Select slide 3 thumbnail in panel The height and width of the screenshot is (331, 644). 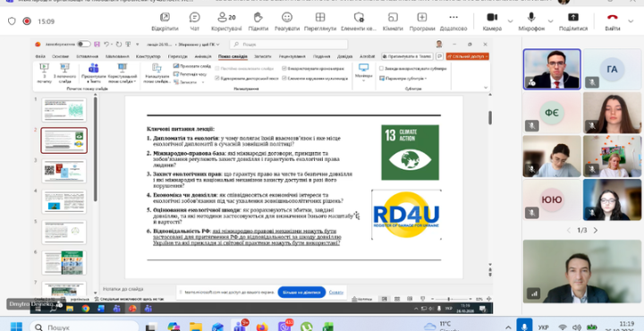coord(64,171)
